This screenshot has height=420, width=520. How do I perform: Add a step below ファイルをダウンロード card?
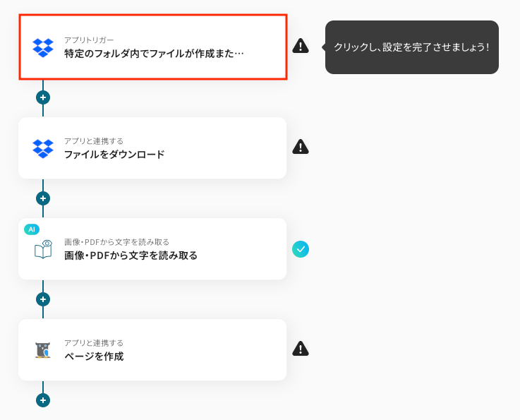(43, 198)
